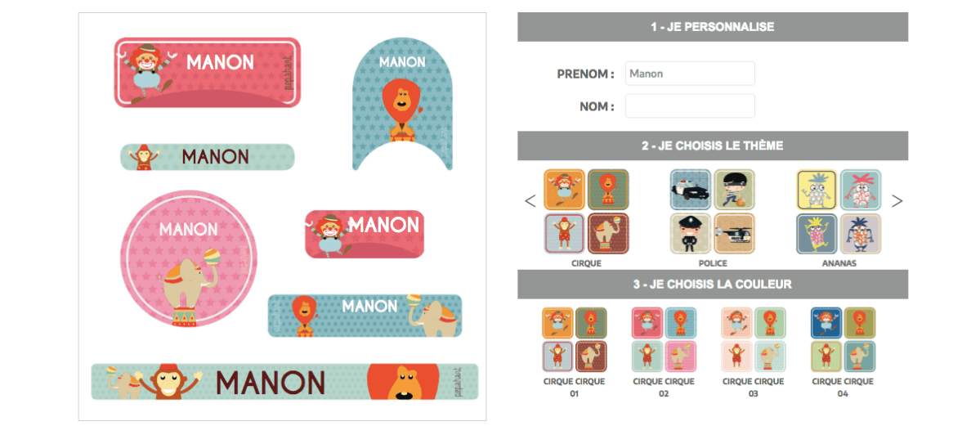Image resolution: width=980 pixels, height=426 pixels.
Task: Click the round pink elephant sticker preview
Action: [189, 258]
